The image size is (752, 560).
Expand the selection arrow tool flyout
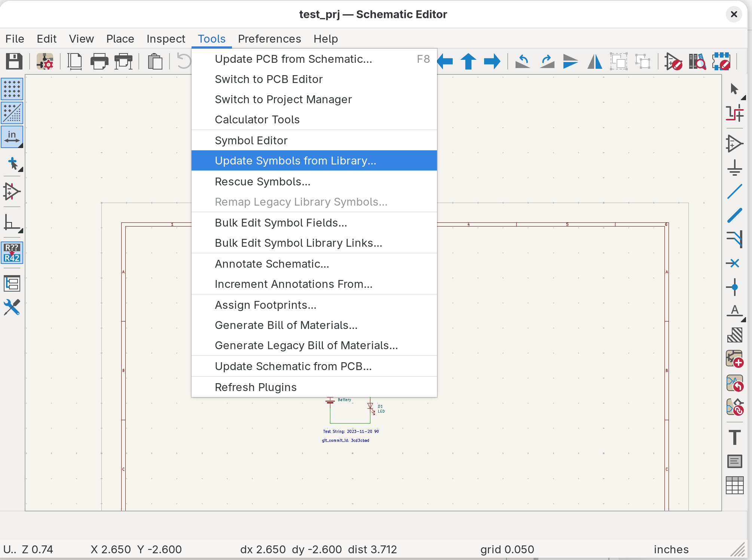click(743, 98)
